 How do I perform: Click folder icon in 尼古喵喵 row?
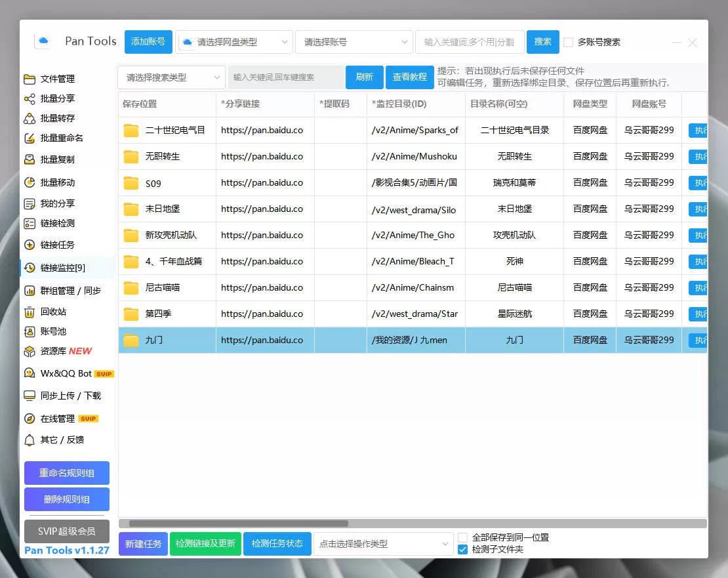pos(131,288)
